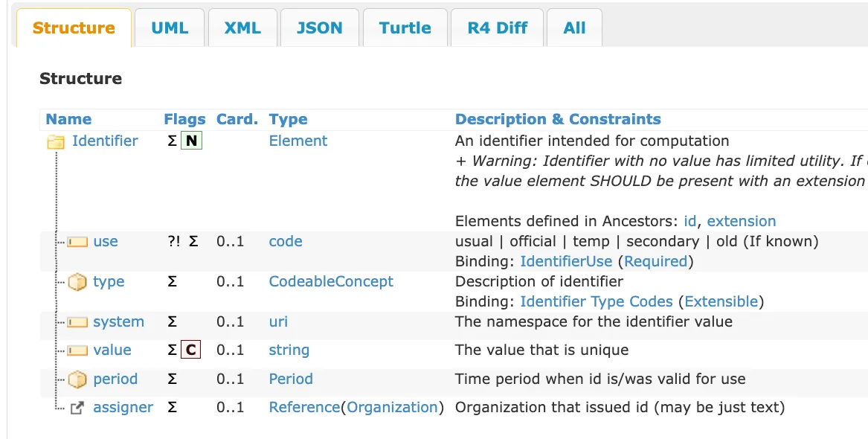
Task: Click the folder icon beside Identifier
Action: (56, 141)
